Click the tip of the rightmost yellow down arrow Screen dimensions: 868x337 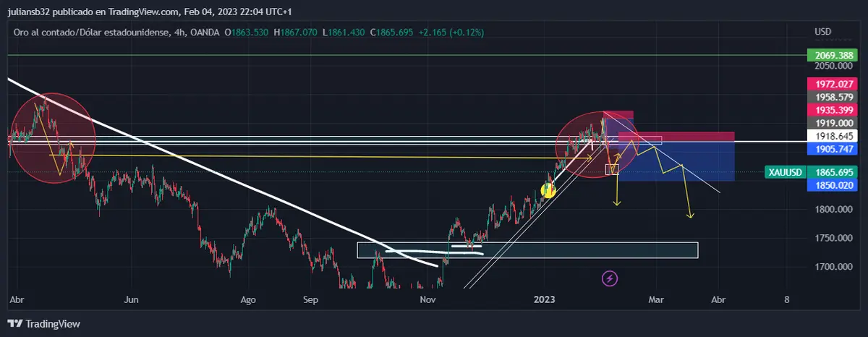pos(691,216)
